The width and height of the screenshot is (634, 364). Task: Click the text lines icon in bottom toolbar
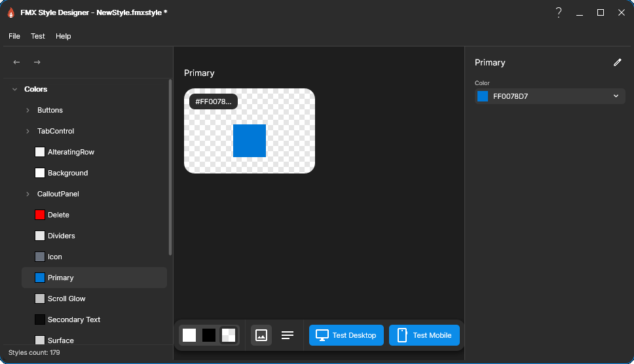point(288,335)
